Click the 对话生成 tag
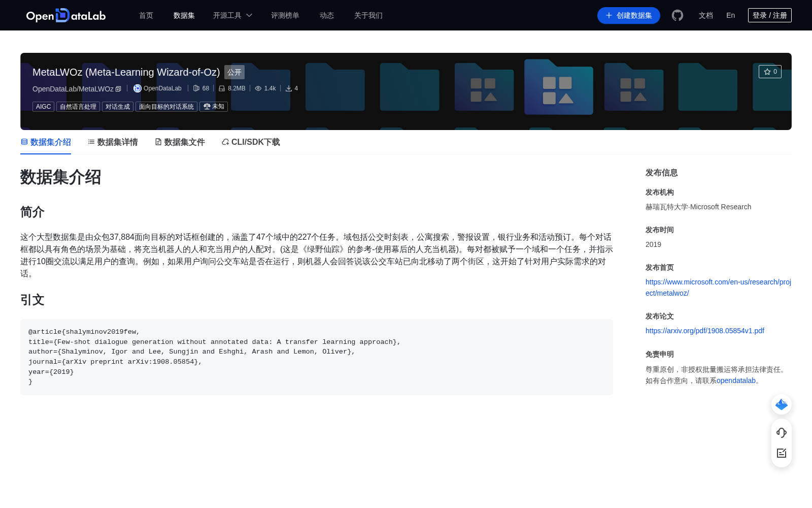812x508 pixels. 118,107
